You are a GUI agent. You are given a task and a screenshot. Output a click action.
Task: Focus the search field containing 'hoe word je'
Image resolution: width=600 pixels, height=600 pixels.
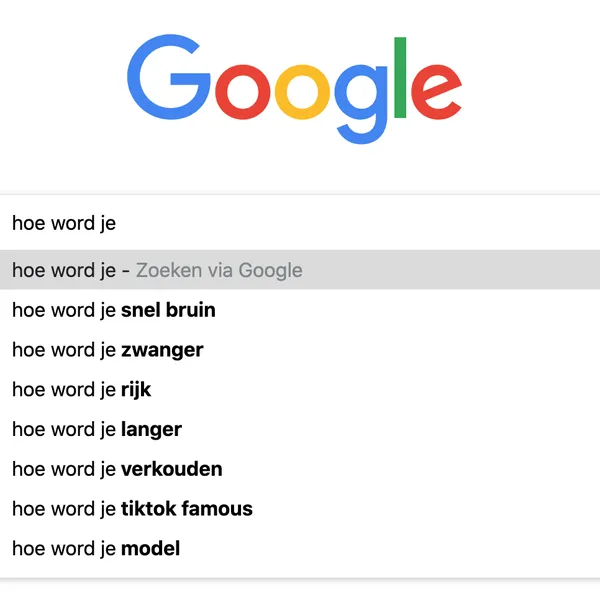[x=300, y=223]
